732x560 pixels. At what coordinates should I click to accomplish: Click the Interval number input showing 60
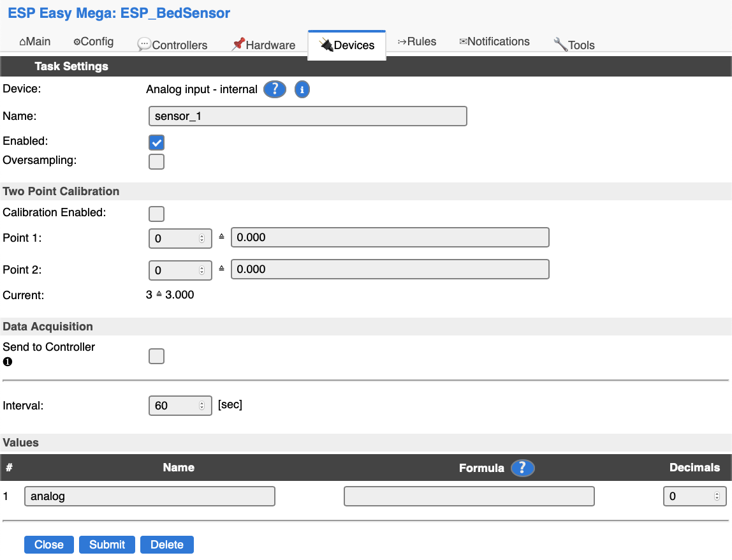point(180,406)
